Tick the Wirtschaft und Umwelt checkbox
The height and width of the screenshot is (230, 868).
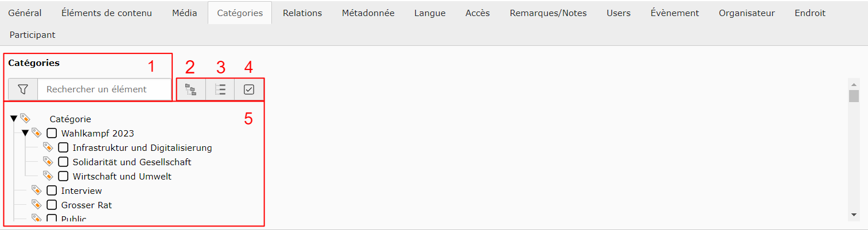63,176
